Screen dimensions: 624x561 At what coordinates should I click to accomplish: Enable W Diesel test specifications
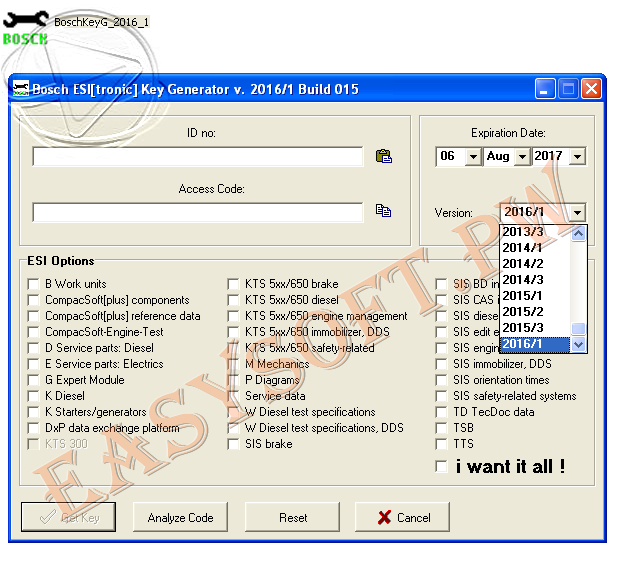click(233, 412)
